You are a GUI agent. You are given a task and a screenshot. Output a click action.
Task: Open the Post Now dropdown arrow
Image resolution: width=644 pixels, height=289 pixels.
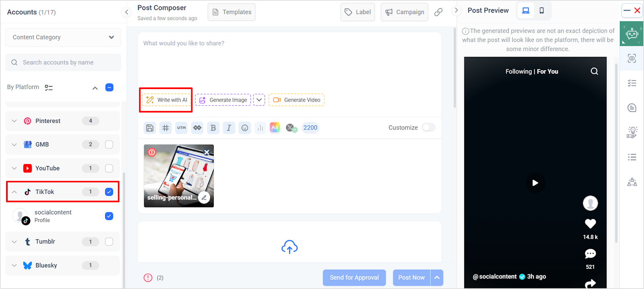click(437, 277)
